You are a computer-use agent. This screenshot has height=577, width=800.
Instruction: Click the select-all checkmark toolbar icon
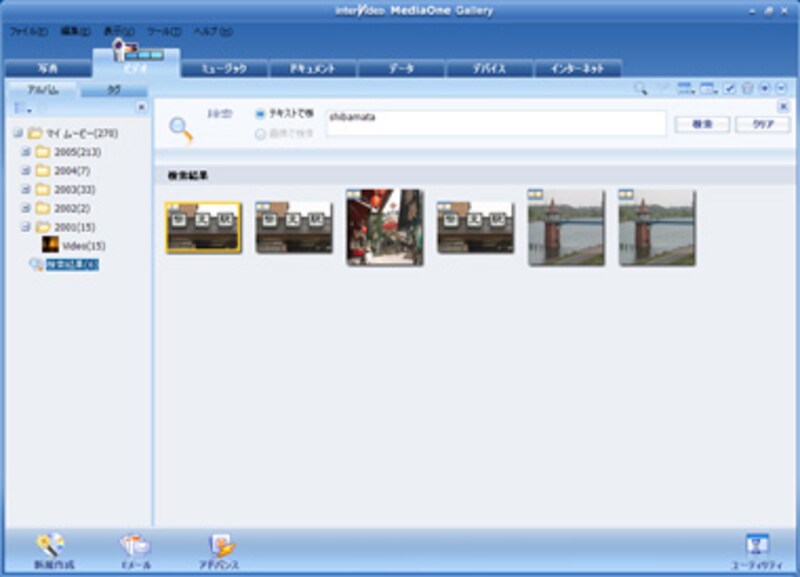click(x=730, y=89)
